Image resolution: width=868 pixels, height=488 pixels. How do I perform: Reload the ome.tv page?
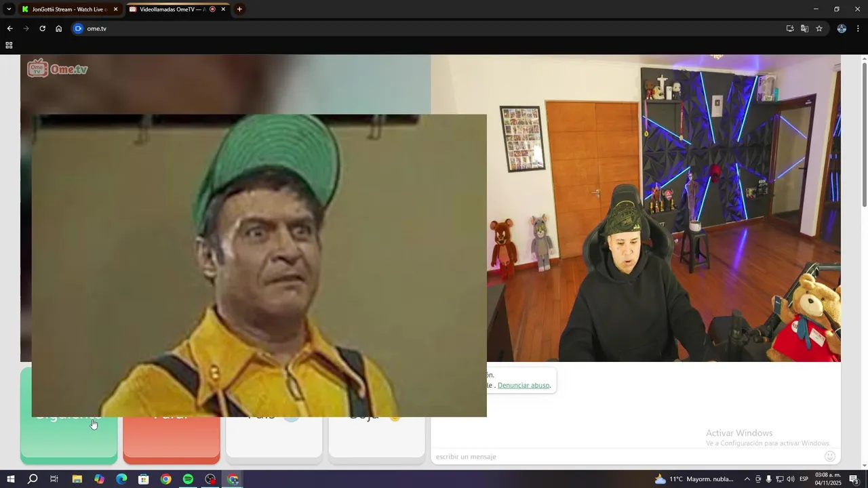point(42,28)
